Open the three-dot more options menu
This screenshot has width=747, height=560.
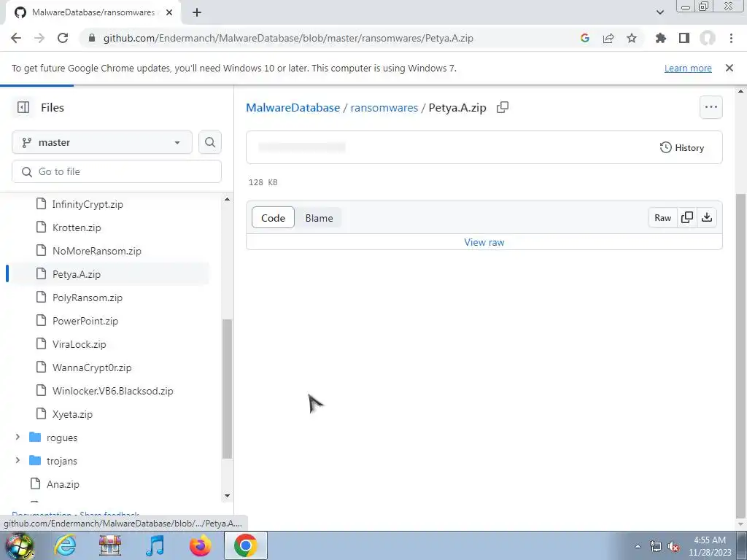[x=711, y=107]
